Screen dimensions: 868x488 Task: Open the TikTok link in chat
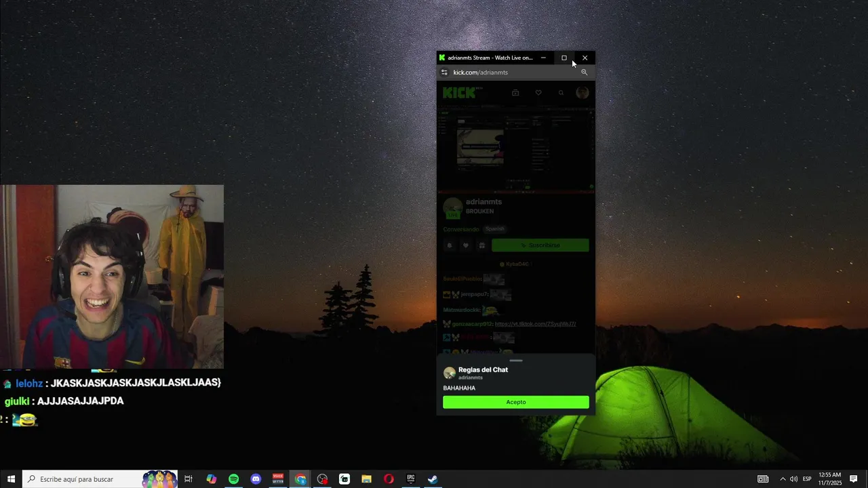[x=535, y=324]
